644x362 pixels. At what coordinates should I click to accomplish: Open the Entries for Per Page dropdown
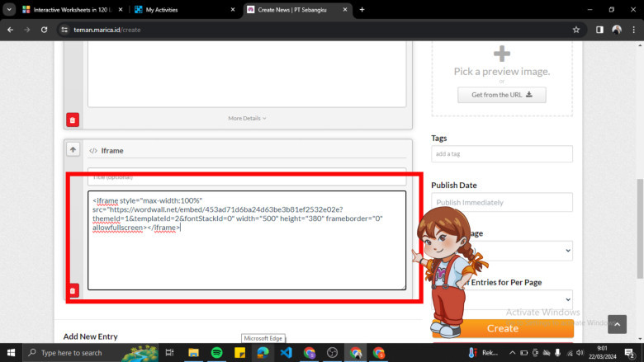pyautogui.click(x=502, y=299)
